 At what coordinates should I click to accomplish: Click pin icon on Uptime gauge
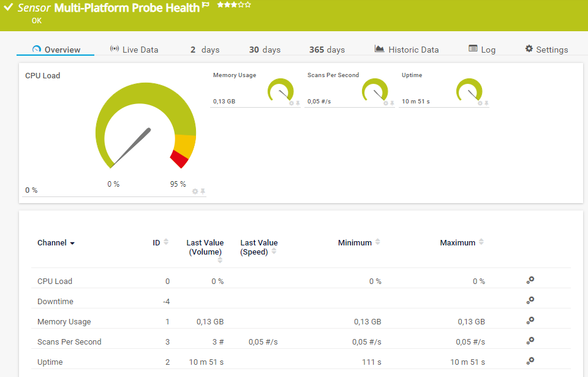(486, 103)
